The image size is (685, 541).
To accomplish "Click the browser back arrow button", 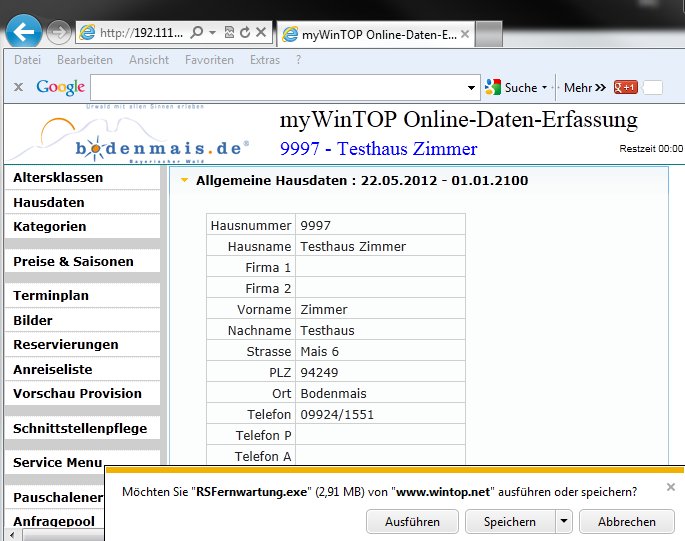I will [24, 32].
